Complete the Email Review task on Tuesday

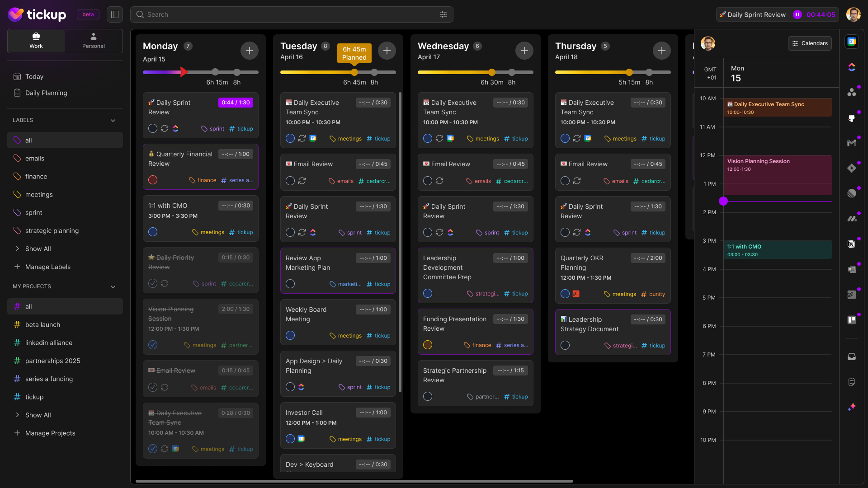tap(290, 180)
